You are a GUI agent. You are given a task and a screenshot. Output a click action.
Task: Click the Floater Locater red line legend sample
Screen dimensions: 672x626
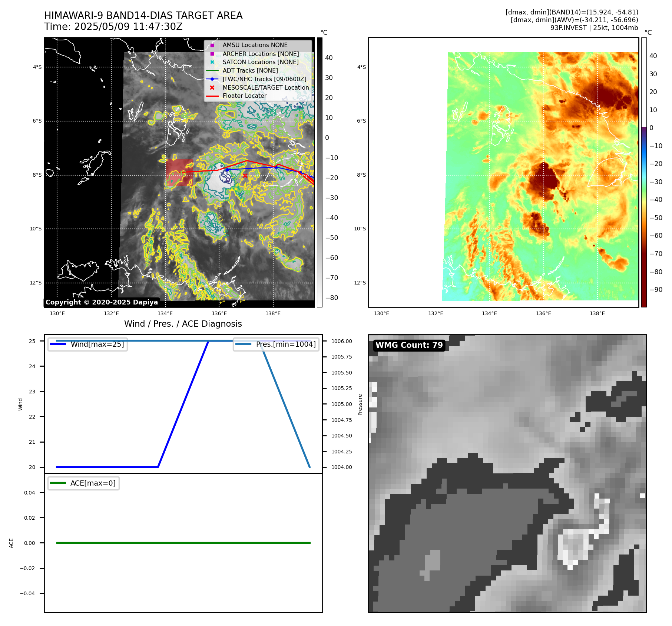point(212,96)
